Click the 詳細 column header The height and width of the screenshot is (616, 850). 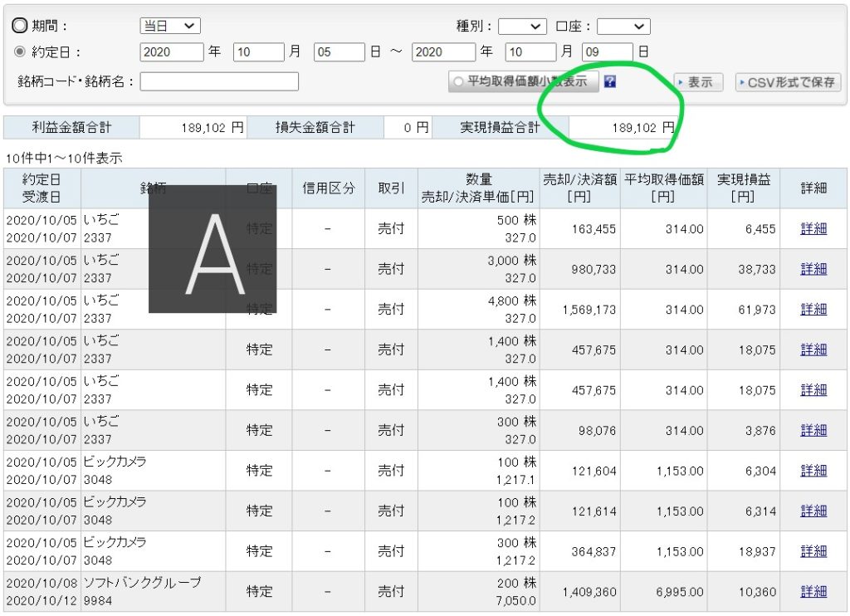point(813,188)
